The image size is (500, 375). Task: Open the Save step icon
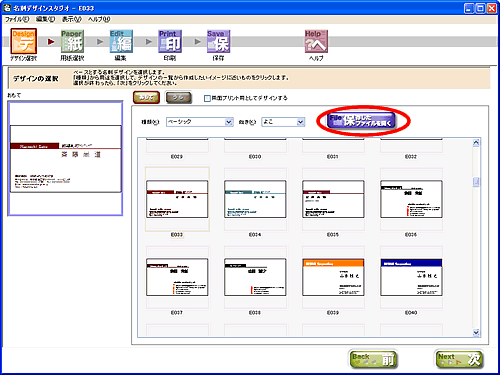(219, 41)
